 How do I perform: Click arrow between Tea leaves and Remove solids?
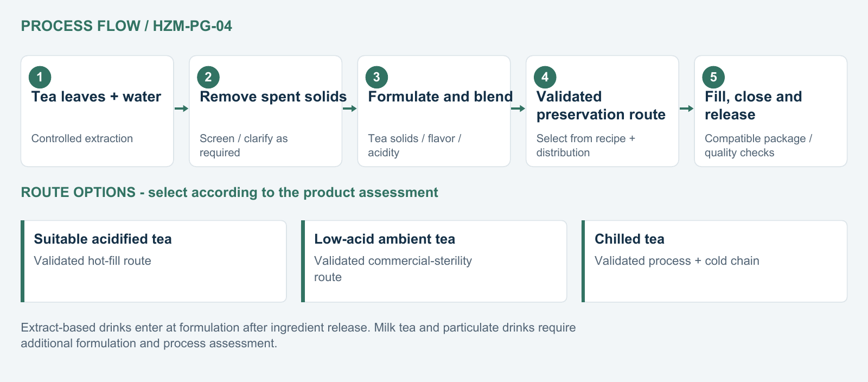(x=181, y=109)
